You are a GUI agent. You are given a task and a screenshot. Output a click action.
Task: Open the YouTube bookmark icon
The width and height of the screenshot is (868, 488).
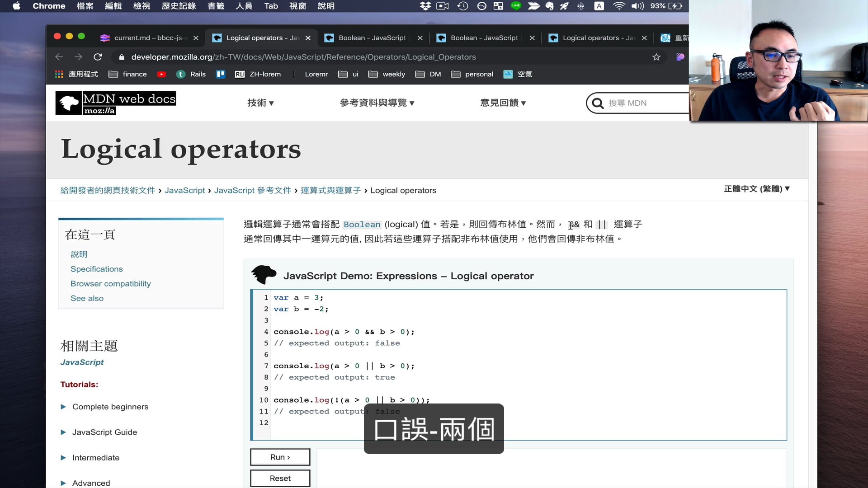(x=161, y=74)
